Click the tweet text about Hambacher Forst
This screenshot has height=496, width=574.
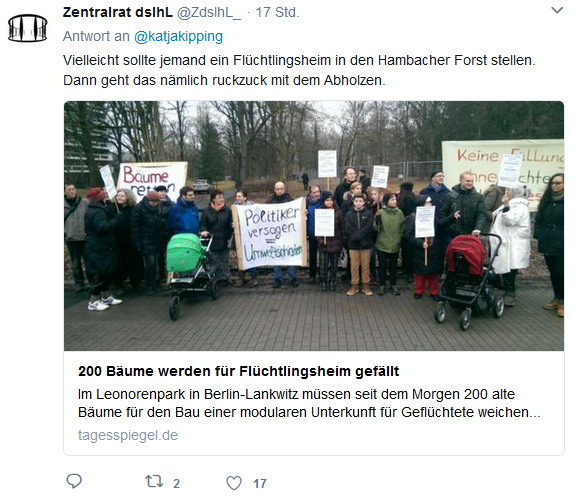coord(299,70)
